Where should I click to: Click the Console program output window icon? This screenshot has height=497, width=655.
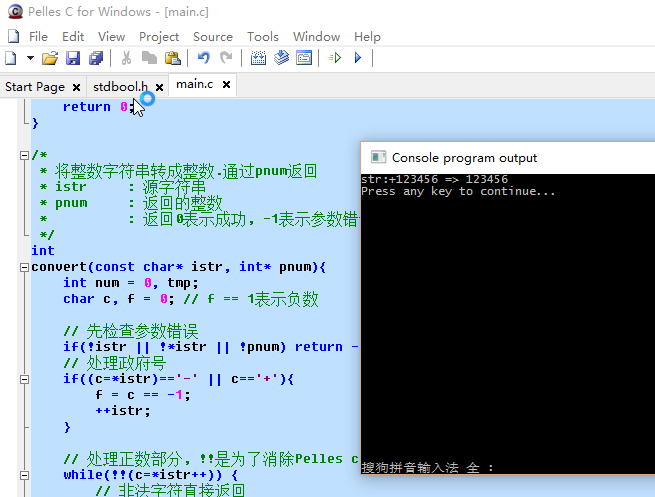click(x=378, y=157)
